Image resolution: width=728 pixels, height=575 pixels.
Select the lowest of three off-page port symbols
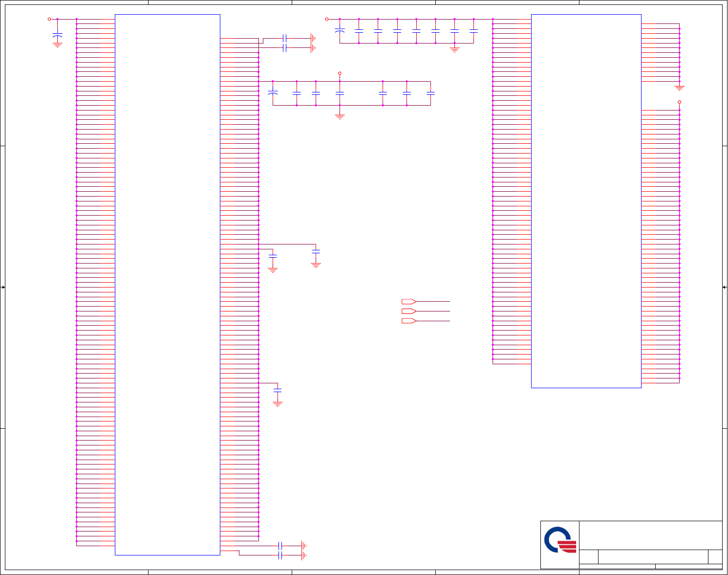tap(408, 321)
